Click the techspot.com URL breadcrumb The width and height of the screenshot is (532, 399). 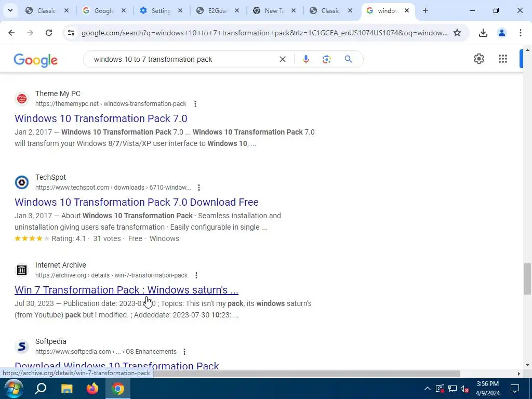pos(113,187)
